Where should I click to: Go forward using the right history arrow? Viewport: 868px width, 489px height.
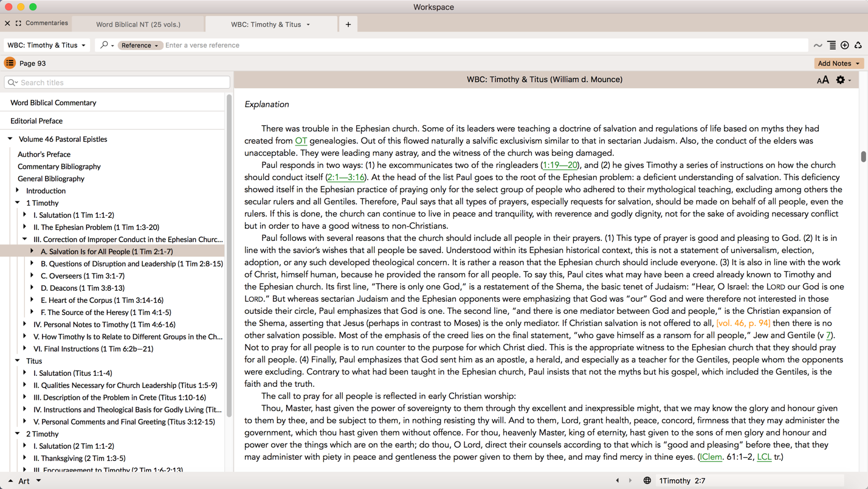[630, 480]
